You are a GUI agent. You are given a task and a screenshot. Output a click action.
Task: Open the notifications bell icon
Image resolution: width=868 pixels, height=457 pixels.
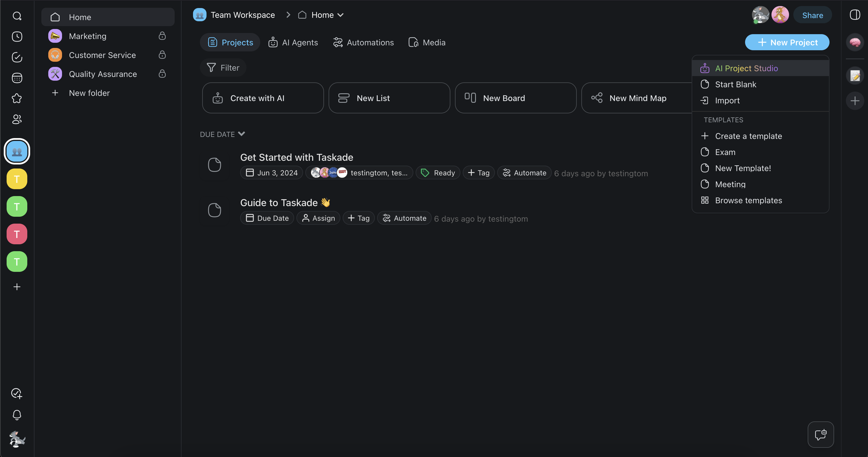click(x=17, y=415)
